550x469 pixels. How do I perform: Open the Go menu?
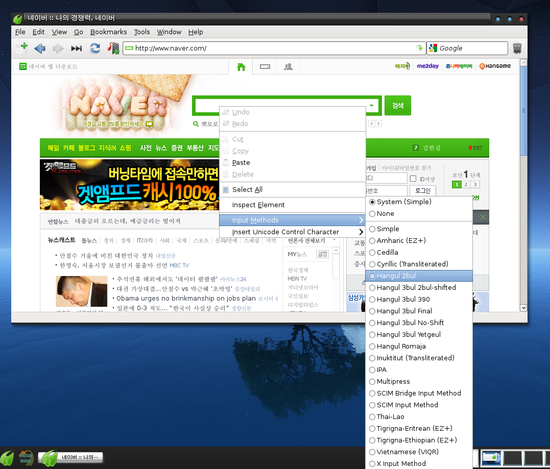(78, 32)
